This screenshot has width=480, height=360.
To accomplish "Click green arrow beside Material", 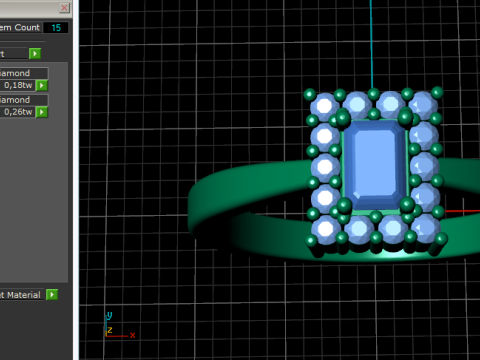I will 52,295.
